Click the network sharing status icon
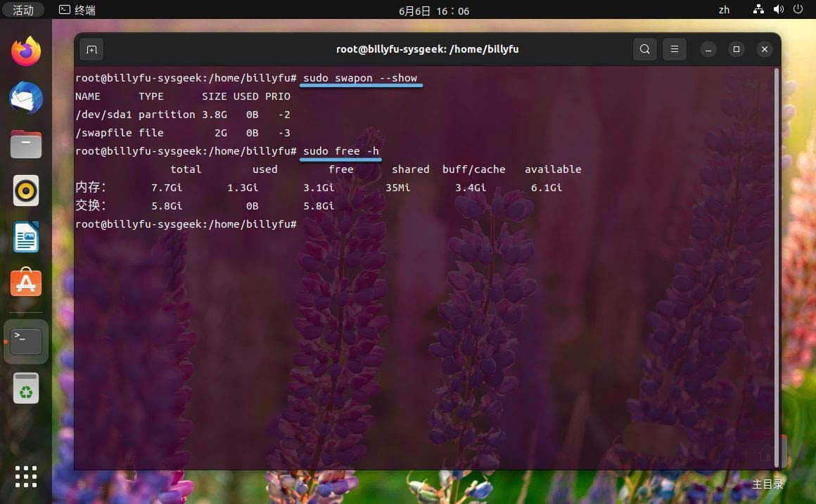 [758, 10]
